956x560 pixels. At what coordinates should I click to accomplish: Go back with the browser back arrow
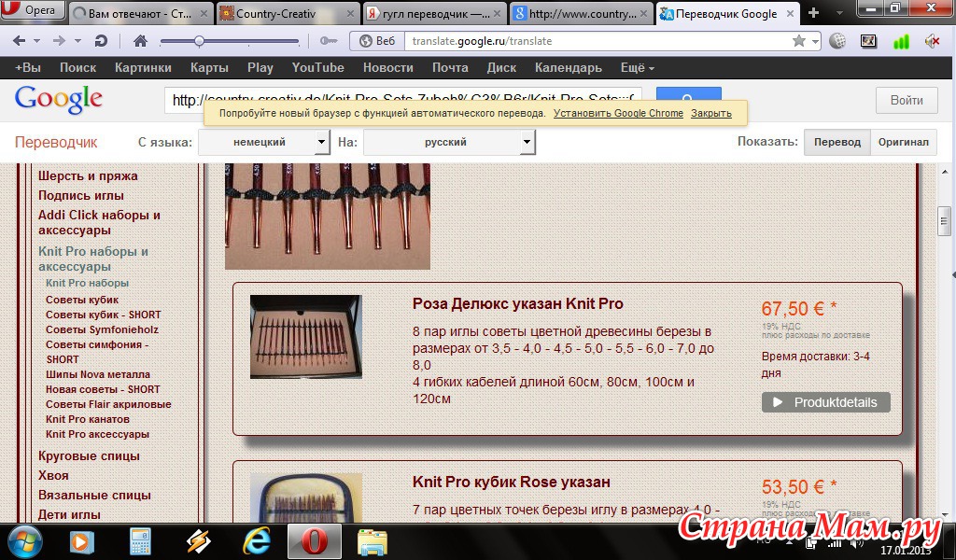19,41
